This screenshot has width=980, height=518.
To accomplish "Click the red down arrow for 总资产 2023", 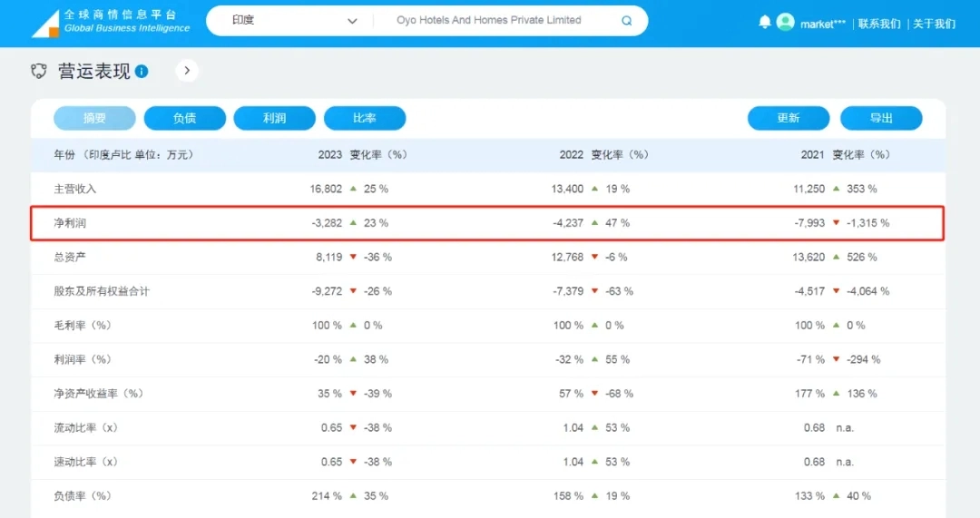I will [353, 258].
